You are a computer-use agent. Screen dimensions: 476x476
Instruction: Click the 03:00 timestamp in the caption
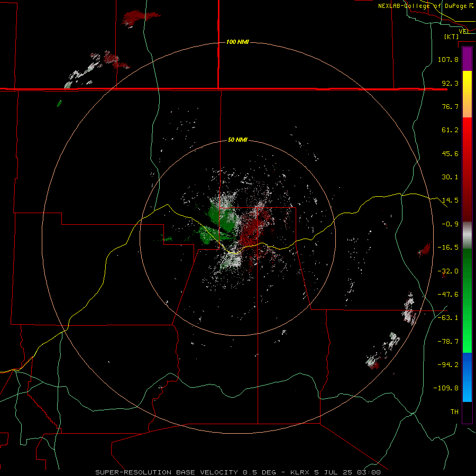tap(369, 472)
